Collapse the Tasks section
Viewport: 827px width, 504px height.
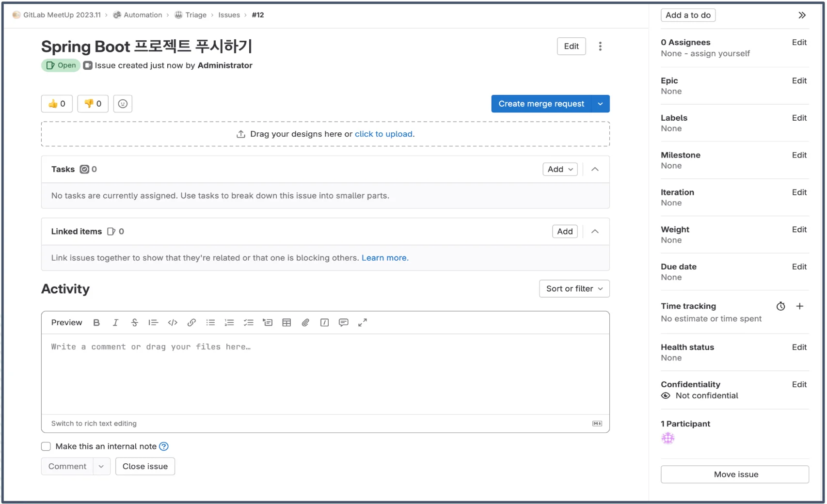[595, 169]
